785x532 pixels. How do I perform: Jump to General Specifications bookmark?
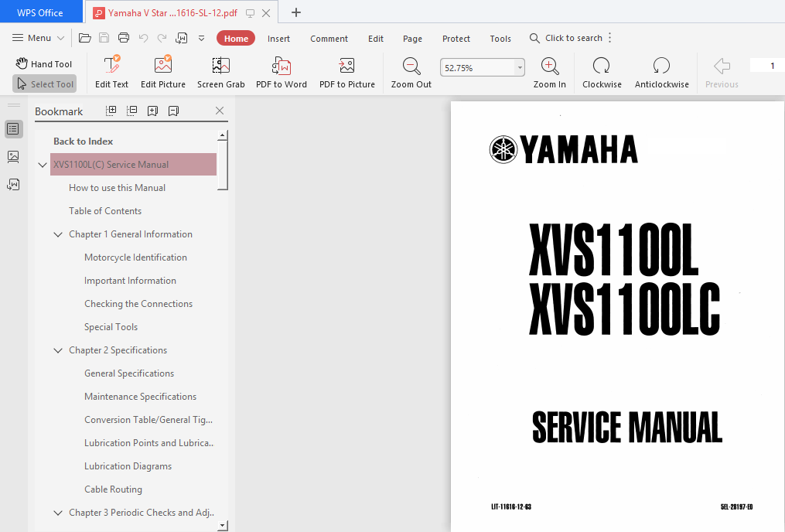click(129, 373)
